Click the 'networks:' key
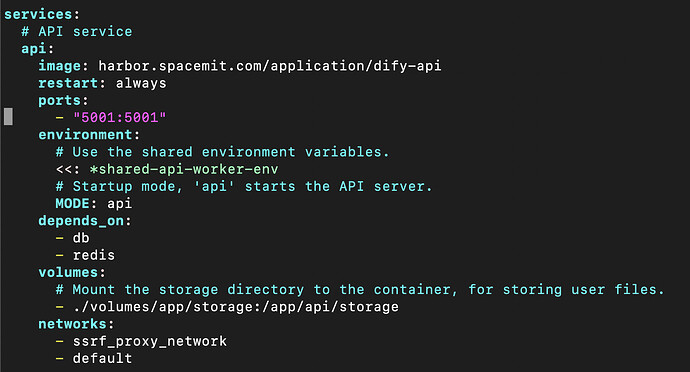This screenshot has width=690, height=372. pos(76,324)
